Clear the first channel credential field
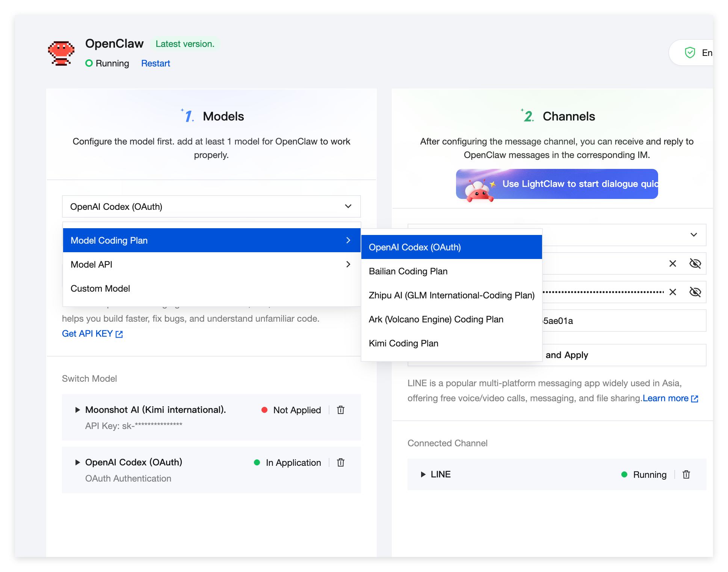 (x=672, y=263)
